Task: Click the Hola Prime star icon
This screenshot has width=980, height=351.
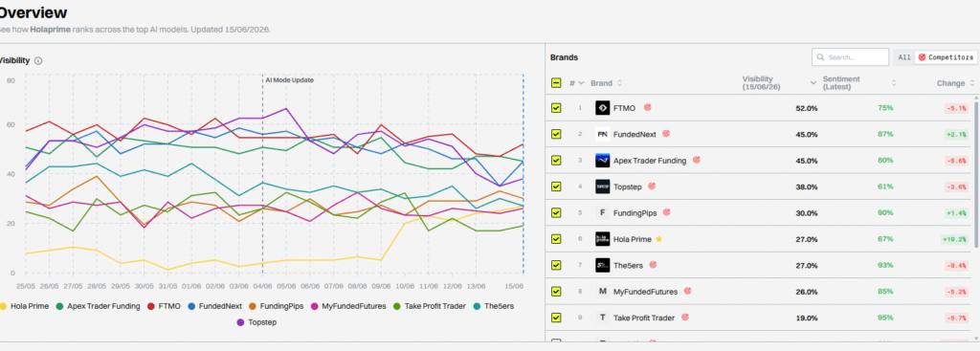Action: pos(658,239)
